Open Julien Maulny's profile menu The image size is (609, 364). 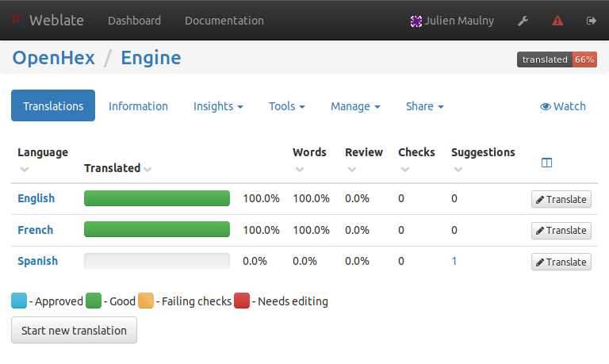pos(459,21)
